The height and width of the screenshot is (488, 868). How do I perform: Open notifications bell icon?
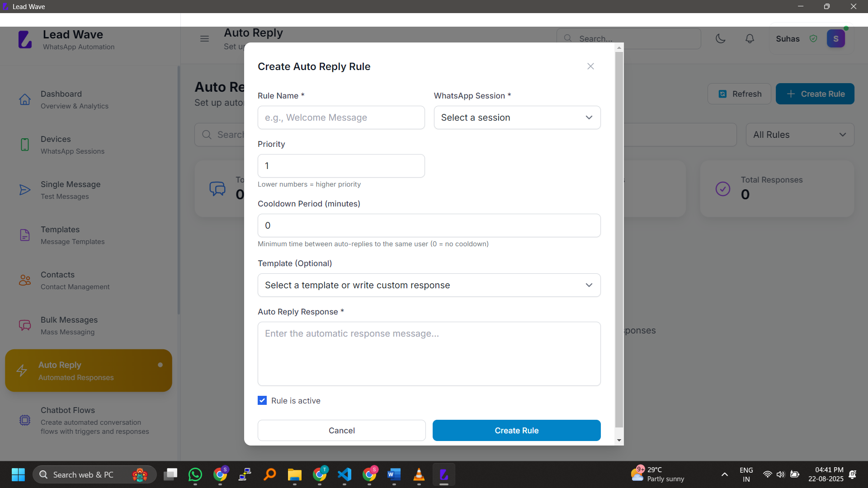pyautogui.click(x=750, y=39)
